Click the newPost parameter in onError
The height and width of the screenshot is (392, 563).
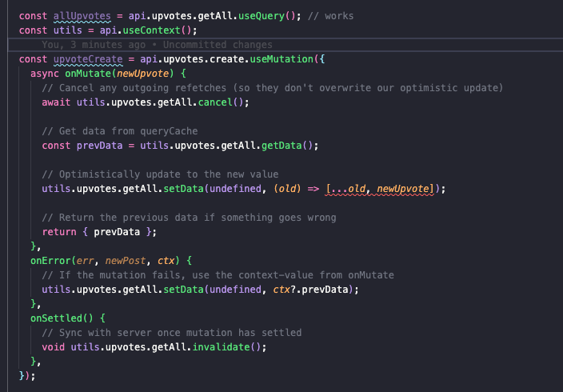126,261
